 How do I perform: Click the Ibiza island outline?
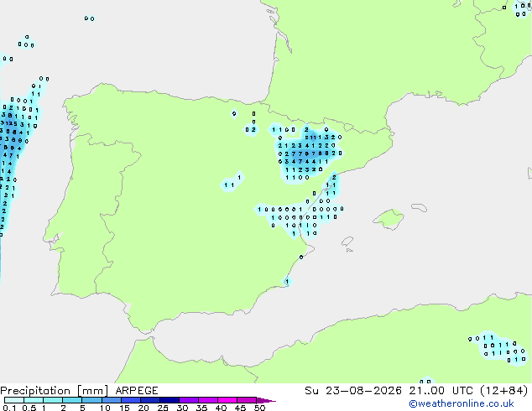tap(347, 242)
